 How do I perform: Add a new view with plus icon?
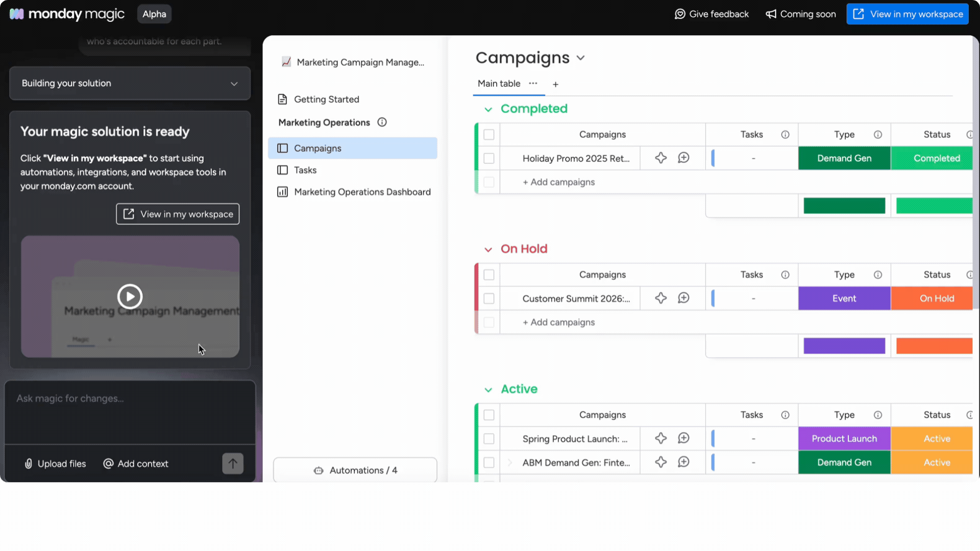pyautogui.click(x=555, y=84)
